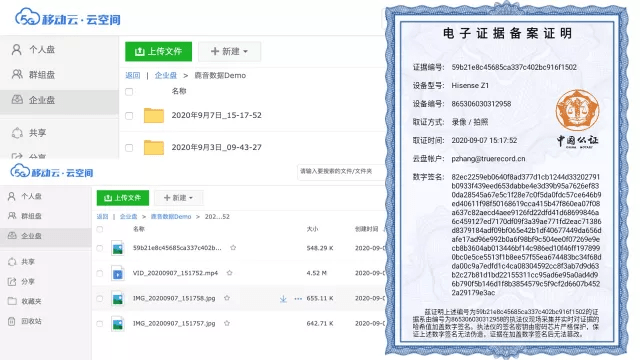Click the 大小 column header
Image resolution: width=640 pixels, height=360 pixels.
312,229
